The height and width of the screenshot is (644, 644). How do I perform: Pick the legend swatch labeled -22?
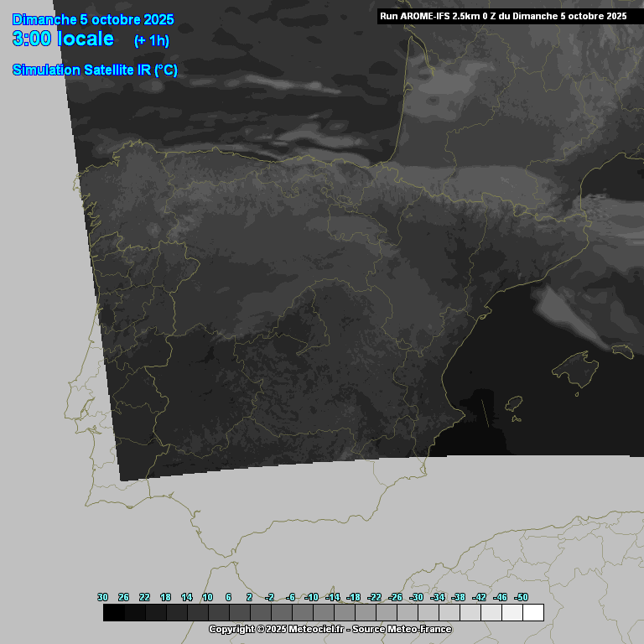pos(386,613)
